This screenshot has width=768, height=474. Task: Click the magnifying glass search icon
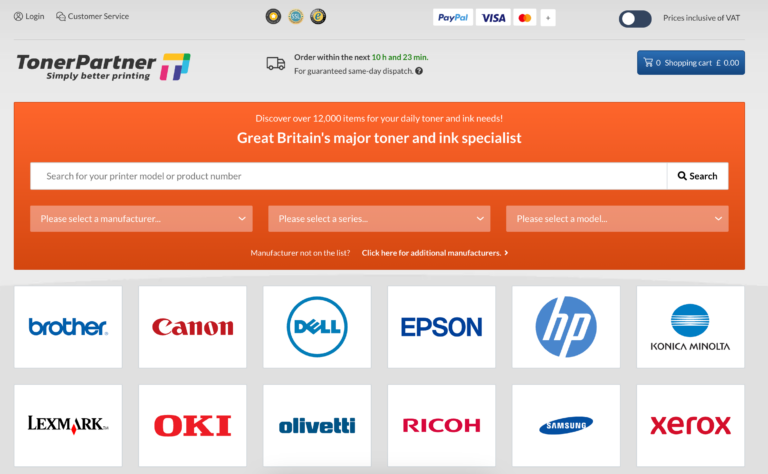click(682, 176)
